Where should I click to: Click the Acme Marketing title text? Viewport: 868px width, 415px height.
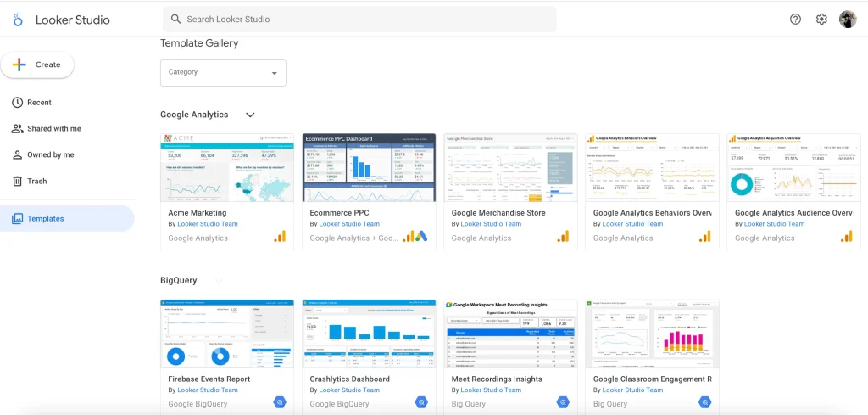tap(197, 213)
